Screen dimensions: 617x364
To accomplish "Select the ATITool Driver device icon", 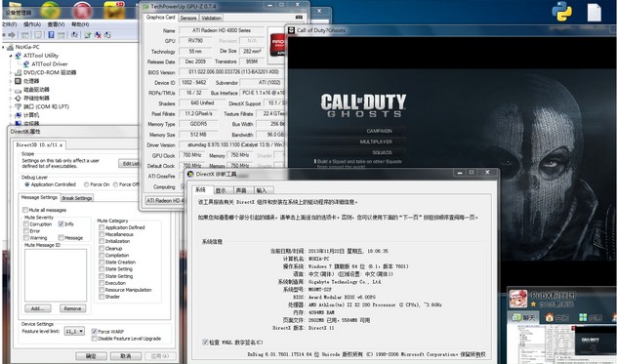I will point(26,63).
